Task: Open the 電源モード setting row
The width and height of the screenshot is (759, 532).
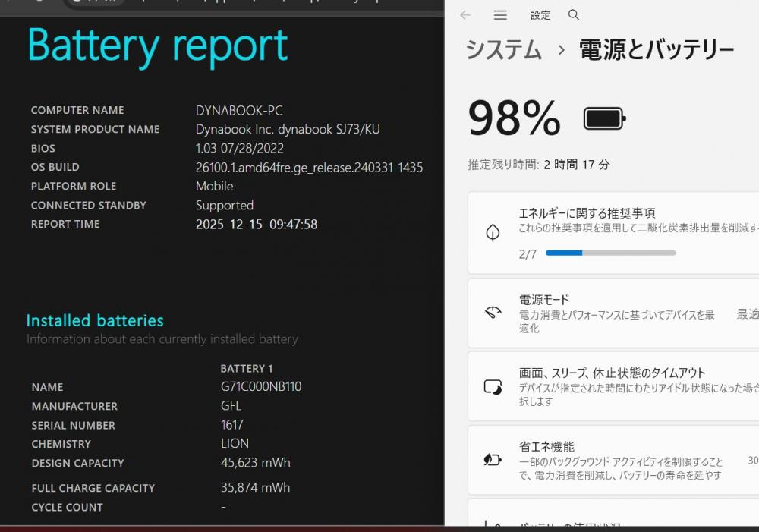Action: [x=613, y=313]
